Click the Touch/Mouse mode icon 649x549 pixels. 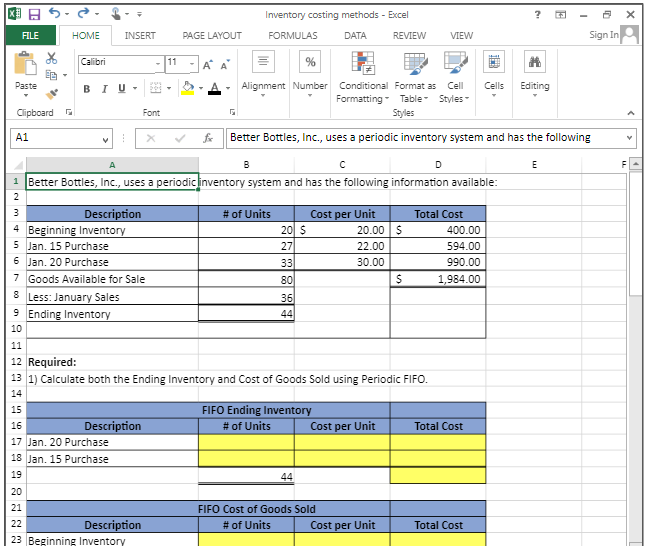[116, 14]
